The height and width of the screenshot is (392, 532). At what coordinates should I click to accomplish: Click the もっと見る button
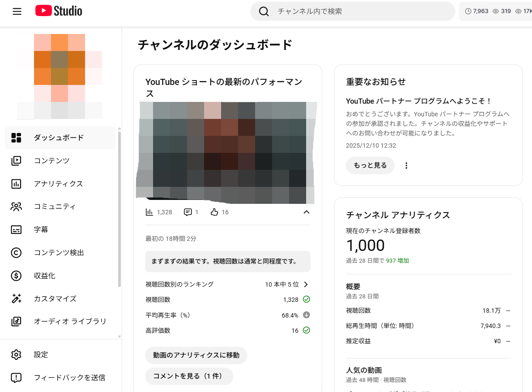pyautogui.click(x=370, y=165)
